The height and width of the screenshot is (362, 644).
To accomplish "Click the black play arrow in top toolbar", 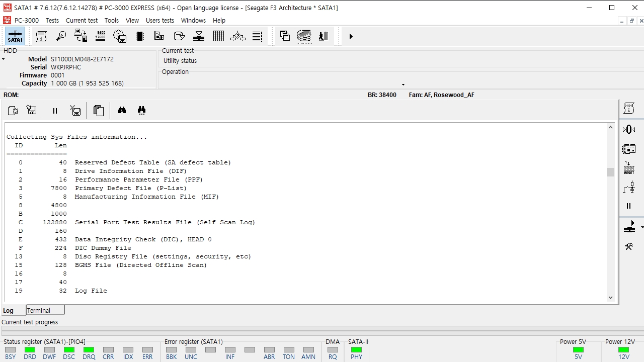I will click(351, 36).
